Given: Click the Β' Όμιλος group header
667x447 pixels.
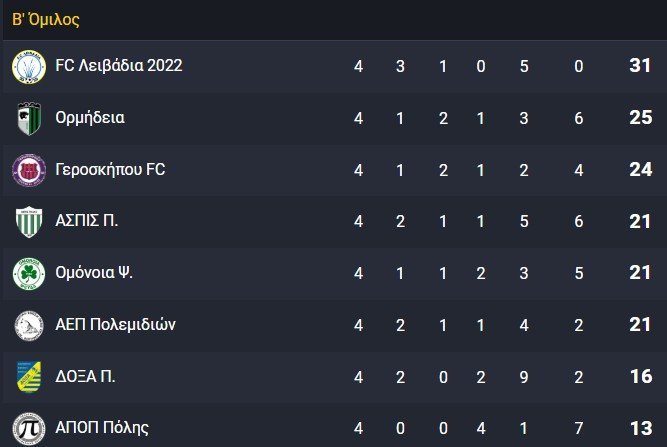Looking at the screenshot, I should (46, 20).
